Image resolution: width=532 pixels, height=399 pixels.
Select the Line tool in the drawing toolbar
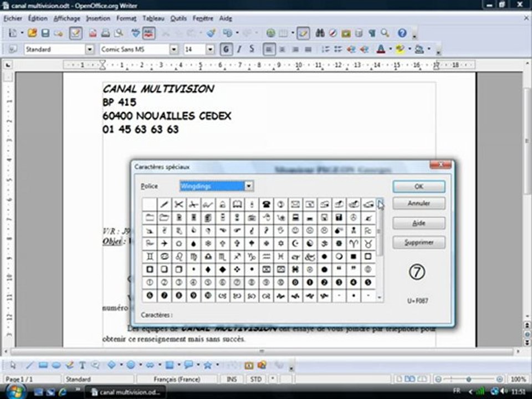[29, 365]
